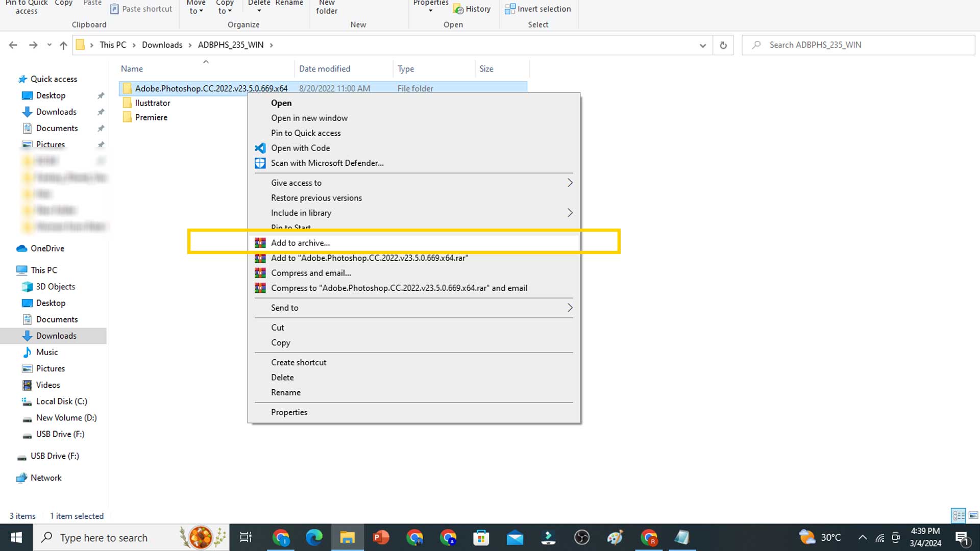This screenshot has height=551, width=980.
Task: Expand the 'Give access to' submenu arrow
Action: coord(570,183)
